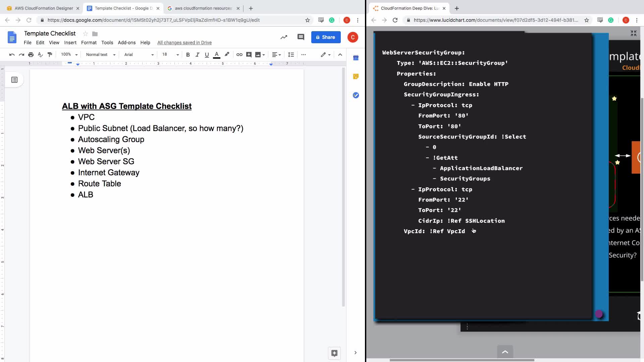The width and height of the screenshot is (644, 362).
Task: Open the document outline panel
Action: [14, 80]
